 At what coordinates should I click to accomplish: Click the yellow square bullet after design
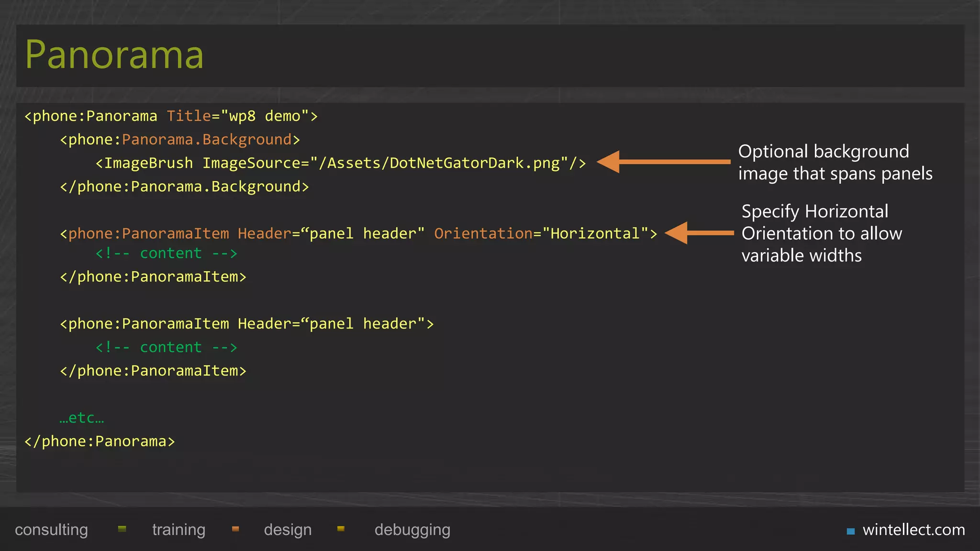point(341,529)
